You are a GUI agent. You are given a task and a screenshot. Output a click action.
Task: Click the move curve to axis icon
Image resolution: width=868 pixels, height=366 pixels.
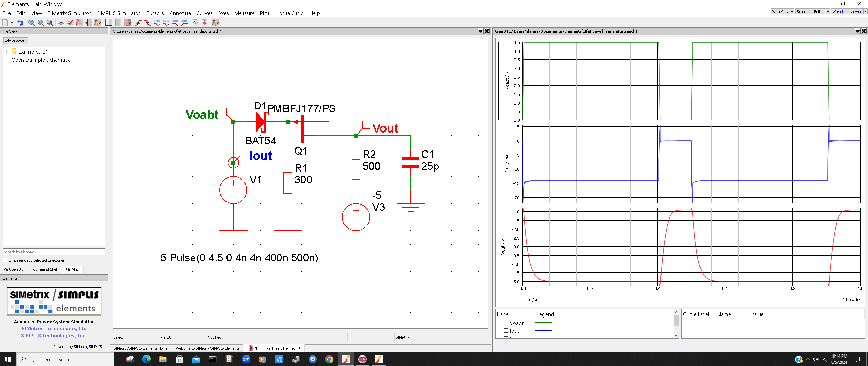[x=88, y=23]
